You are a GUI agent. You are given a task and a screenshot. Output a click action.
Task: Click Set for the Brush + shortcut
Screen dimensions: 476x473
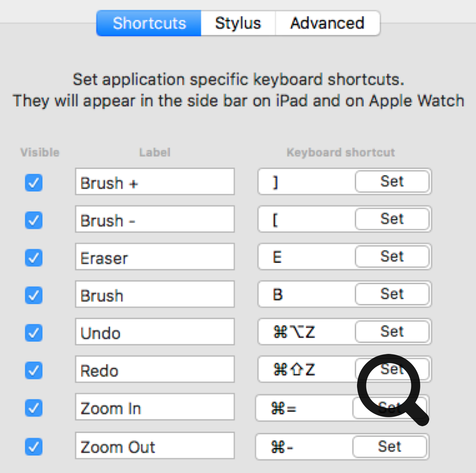pos(392,182)
